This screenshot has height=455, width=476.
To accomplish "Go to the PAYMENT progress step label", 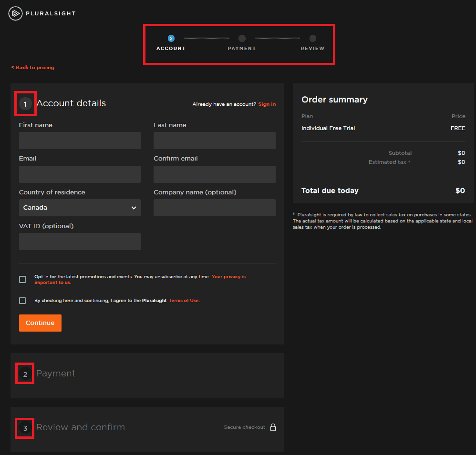I will [x=242, y=49].
